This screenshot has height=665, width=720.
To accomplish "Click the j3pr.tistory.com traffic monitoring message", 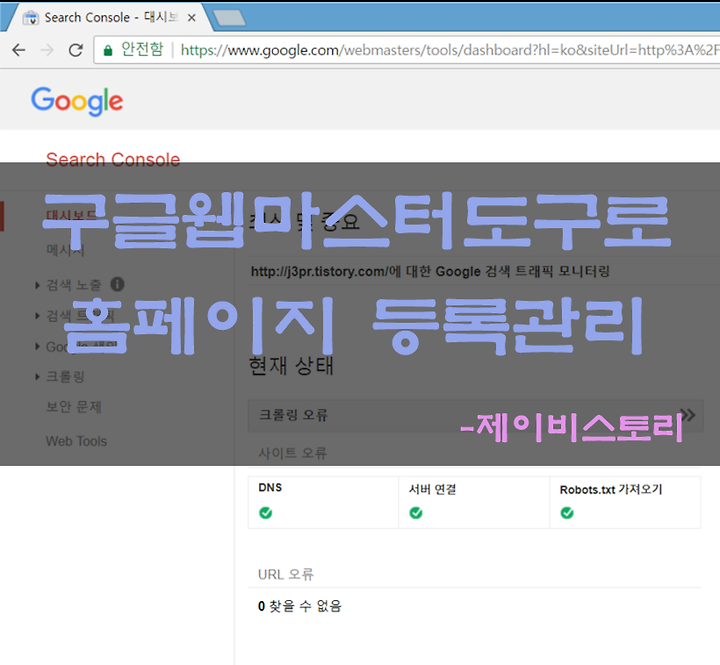I will 430,271.
